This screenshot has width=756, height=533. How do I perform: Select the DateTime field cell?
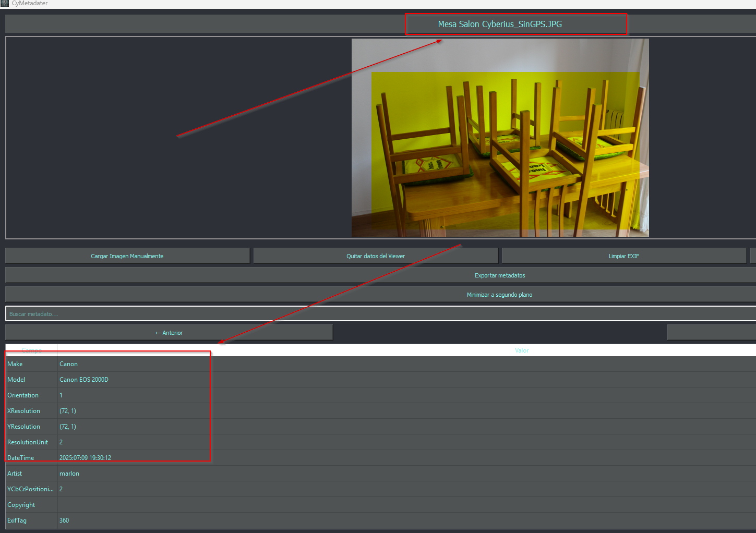click(x=31, y=458)
